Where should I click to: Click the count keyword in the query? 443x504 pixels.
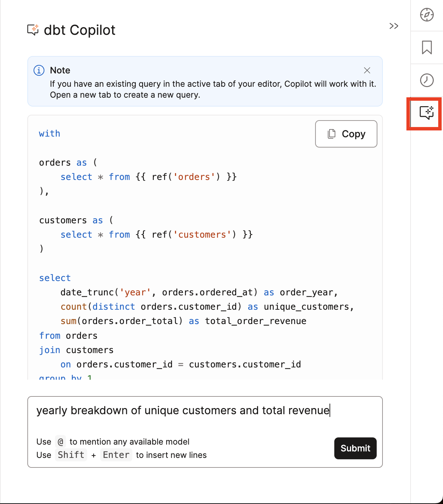[73, 307]
